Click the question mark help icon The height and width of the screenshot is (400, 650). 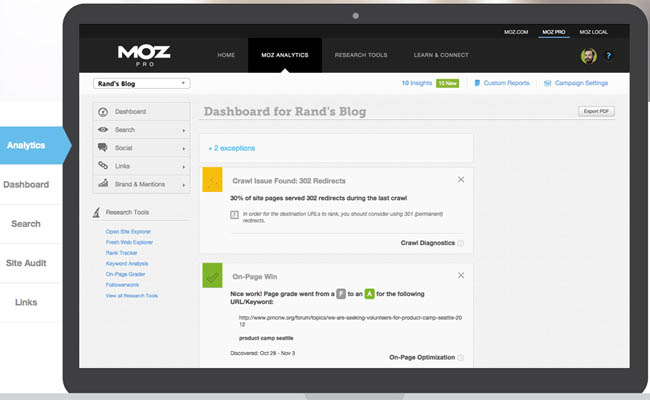[609, 56]
